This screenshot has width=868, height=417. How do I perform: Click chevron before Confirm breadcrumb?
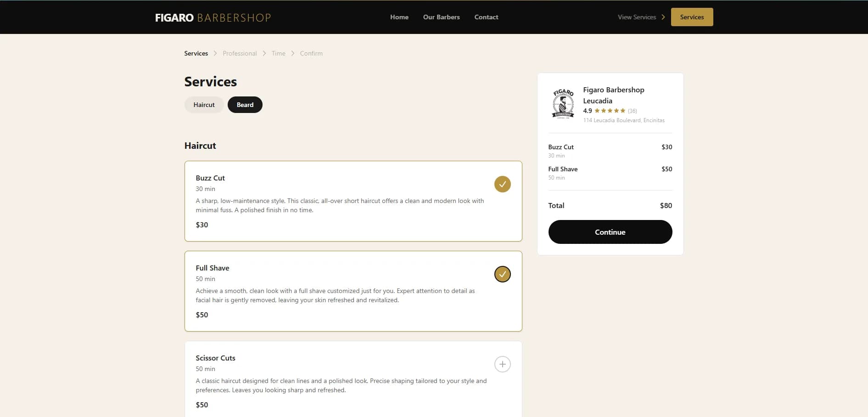[293, 53]
